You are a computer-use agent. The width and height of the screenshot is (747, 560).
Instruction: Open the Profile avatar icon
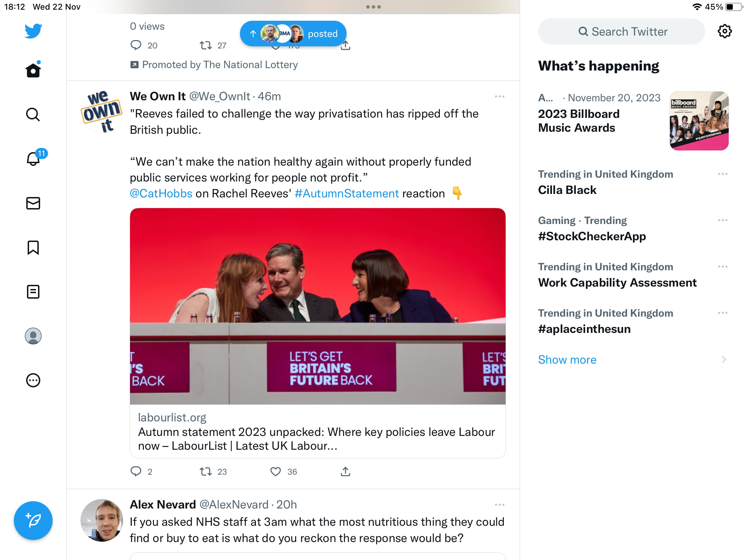pos(33,336)
